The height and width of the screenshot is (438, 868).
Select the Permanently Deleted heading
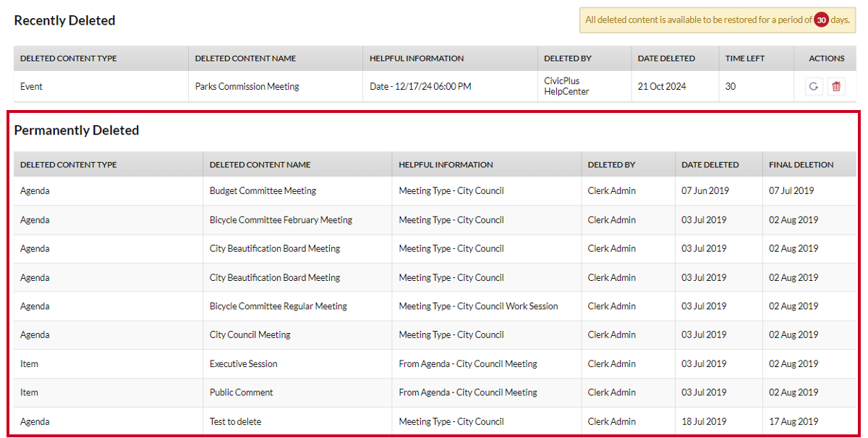pyautogui.click(x=77, y=131)
